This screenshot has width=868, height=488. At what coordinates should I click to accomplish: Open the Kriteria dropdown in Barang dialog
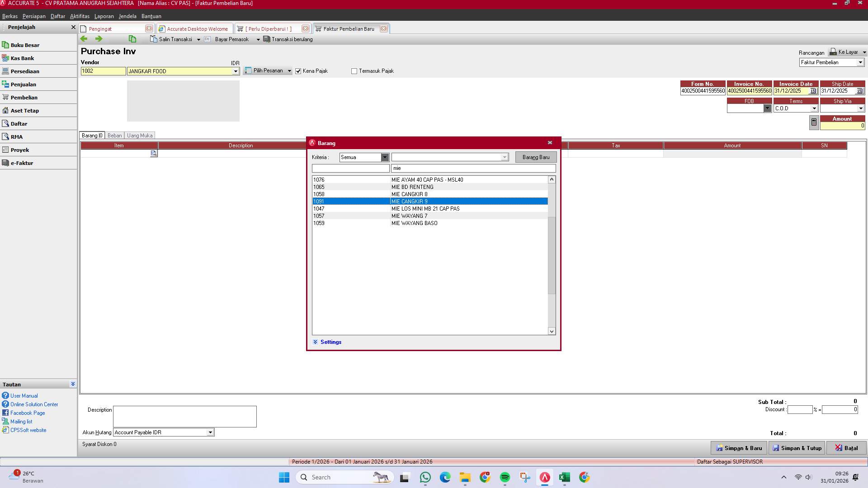tap(385, 157)
